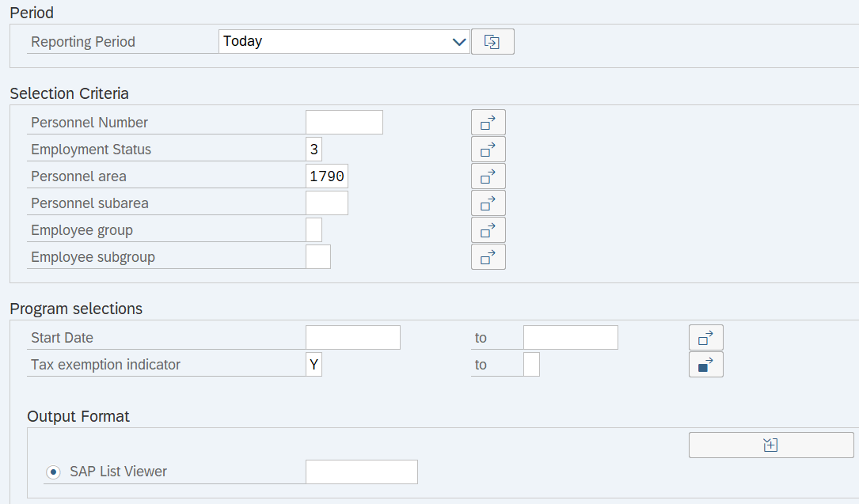Open multiple selection for Employment Status

tap(488, 149)
